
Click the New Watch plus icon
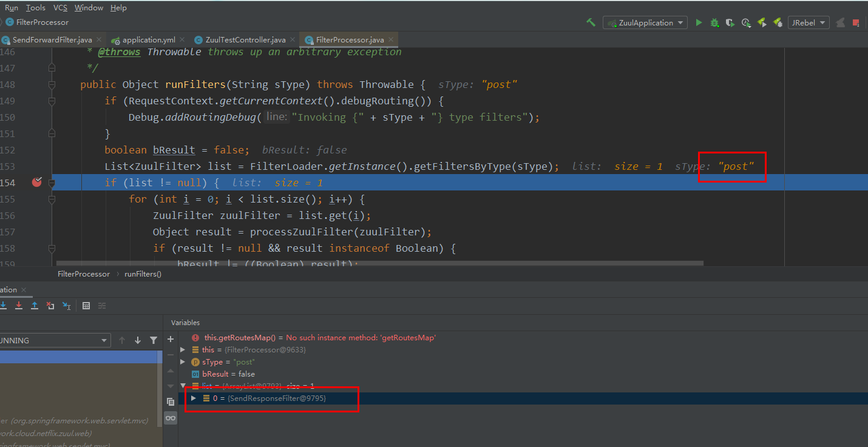pyautogui.click(x=171, y=339)
